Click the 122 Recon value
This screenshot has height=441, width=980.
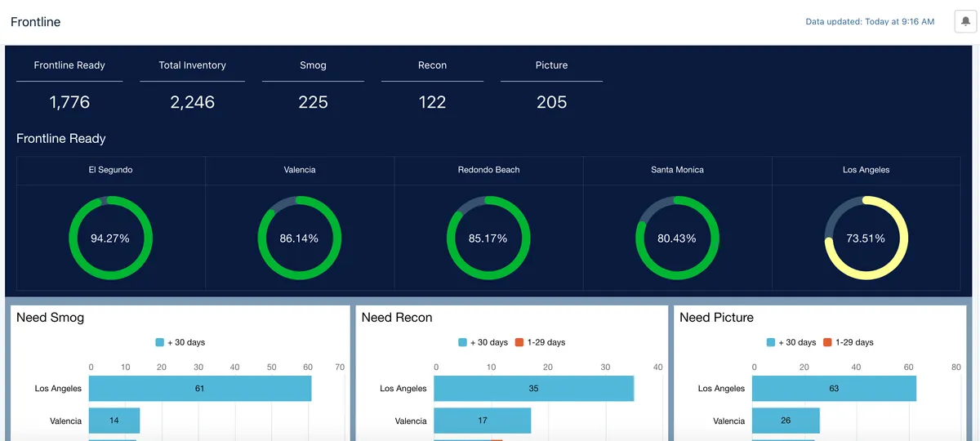point(432,102)
